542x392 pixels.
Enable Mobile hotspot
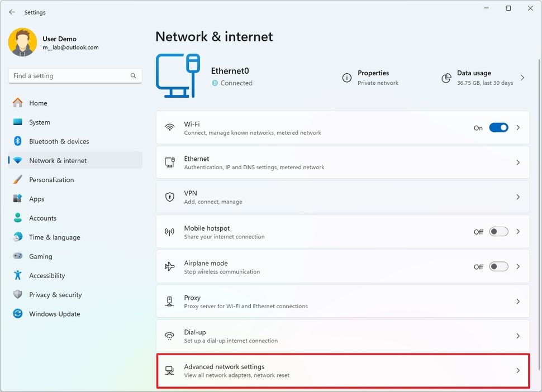(x=497, y=232)
